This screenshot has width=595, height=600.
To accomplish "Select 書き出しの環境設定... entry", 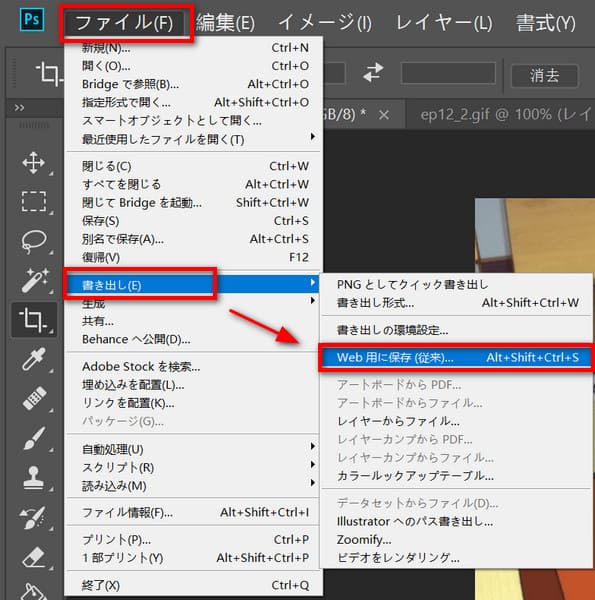I will 457,330.
